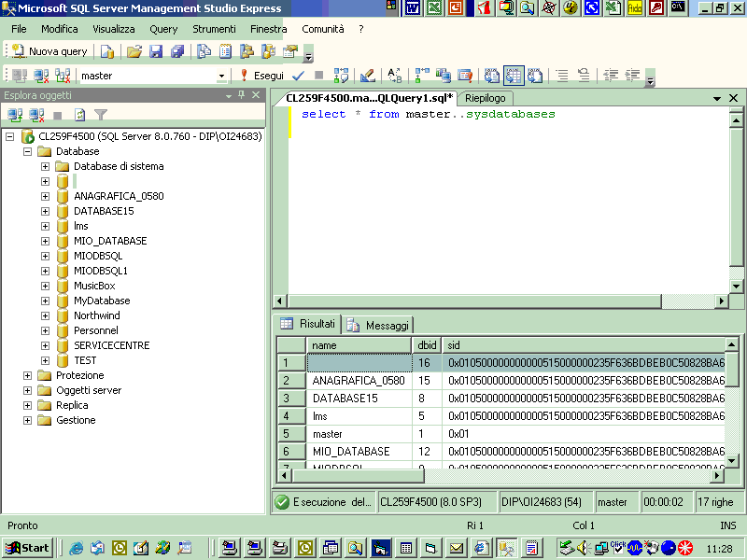Select Results to Grid output
The width and height of the screenshot is (747, 560).
[514, 76]
